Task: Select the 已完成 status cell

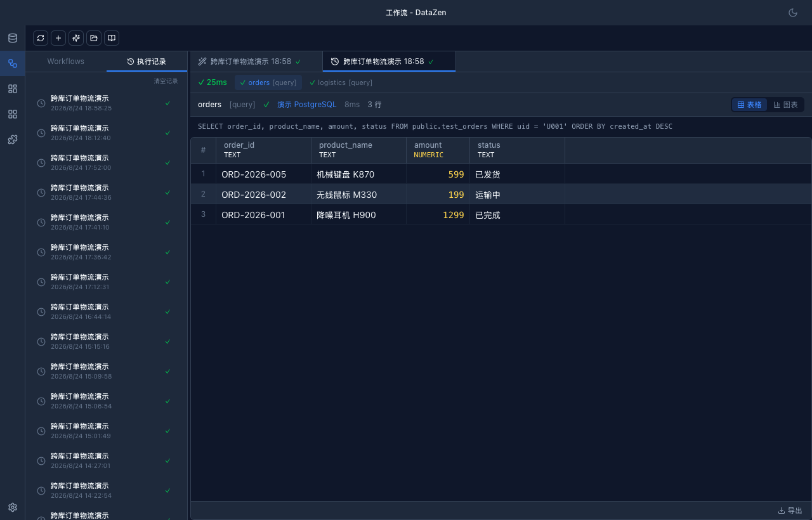Action: (517, 214)
